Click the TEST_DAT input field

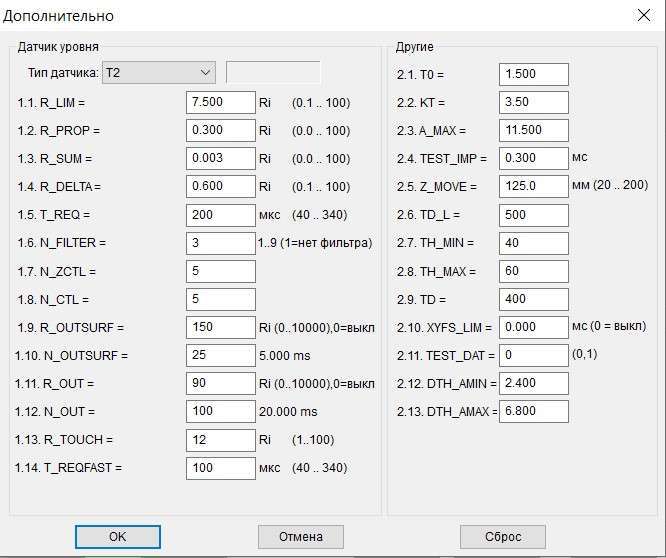[x=533, y=355]
